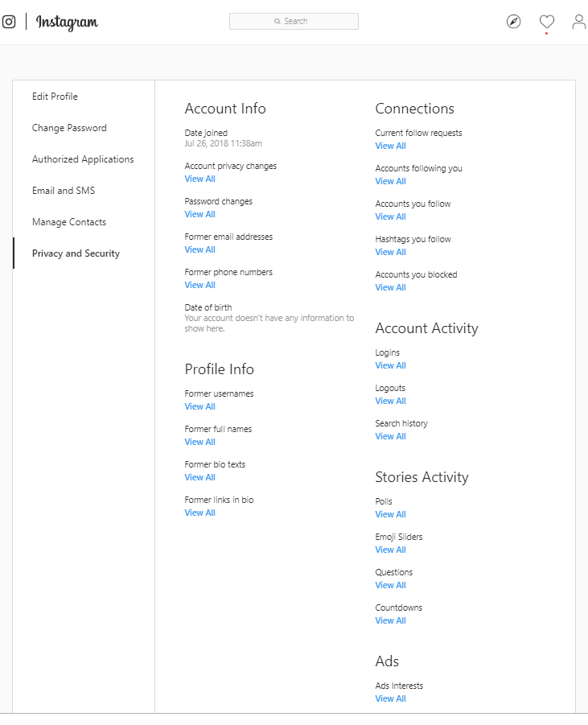Click into the Search field
This screenshot has height=725, width=588.
click(294, 21)
